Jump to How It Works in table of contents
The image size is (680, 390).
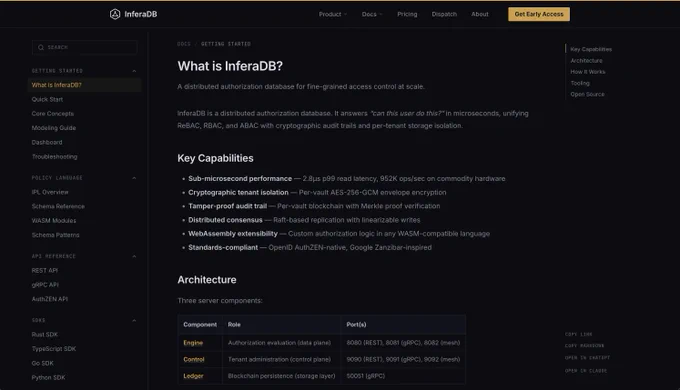pyautogui.click(x=588, y=72)
